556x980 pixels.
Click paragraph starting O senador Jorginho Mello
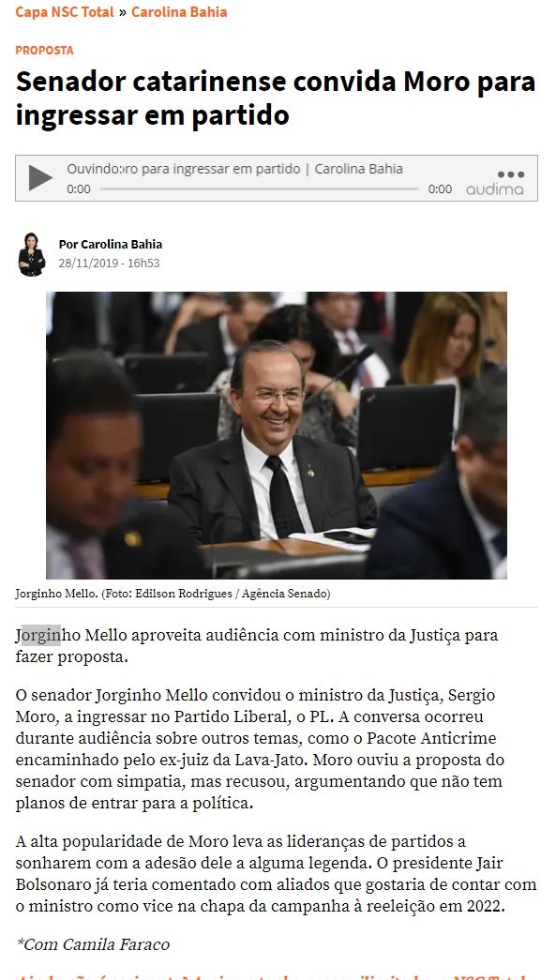click(x=260, y=749)
